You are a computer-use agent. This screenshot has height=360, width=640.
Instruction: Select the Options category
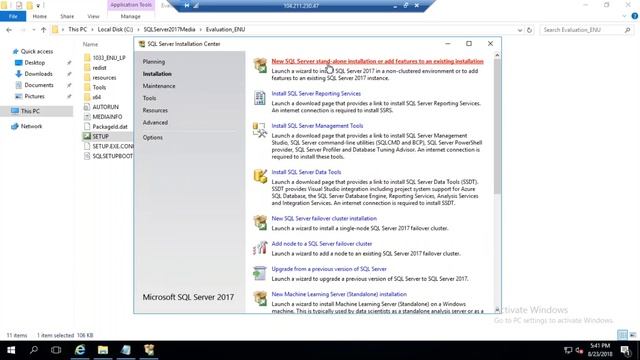pos(153,138)
